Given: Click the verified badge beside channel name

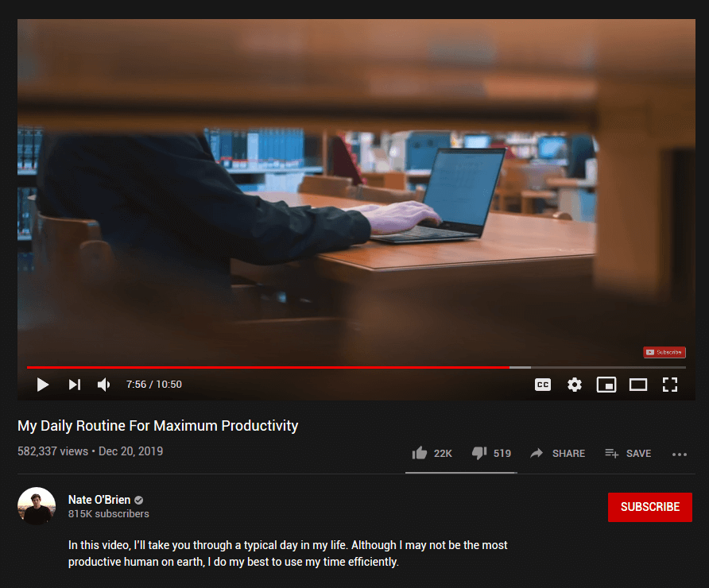Looking at the screenshot, I should click(x=139, y=501).
